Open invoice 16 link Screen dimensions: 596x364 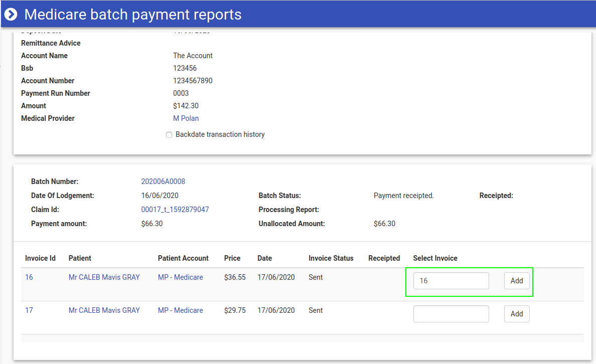(29, 277)
